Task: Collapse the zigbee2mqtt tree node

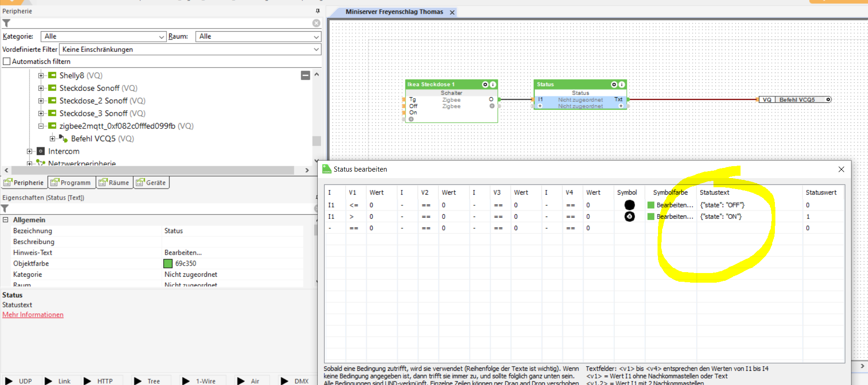Action: [x=41, y=126]
